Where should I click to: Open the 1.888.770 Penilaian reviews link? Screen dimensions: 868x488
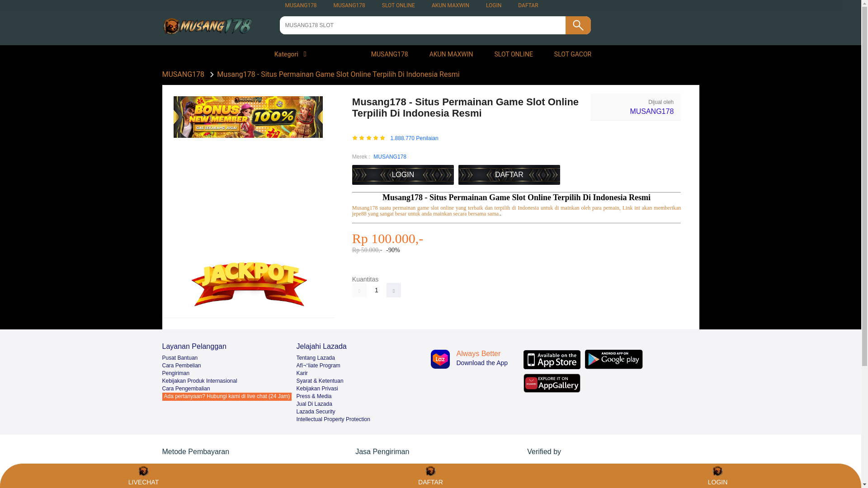click(414, 138)
